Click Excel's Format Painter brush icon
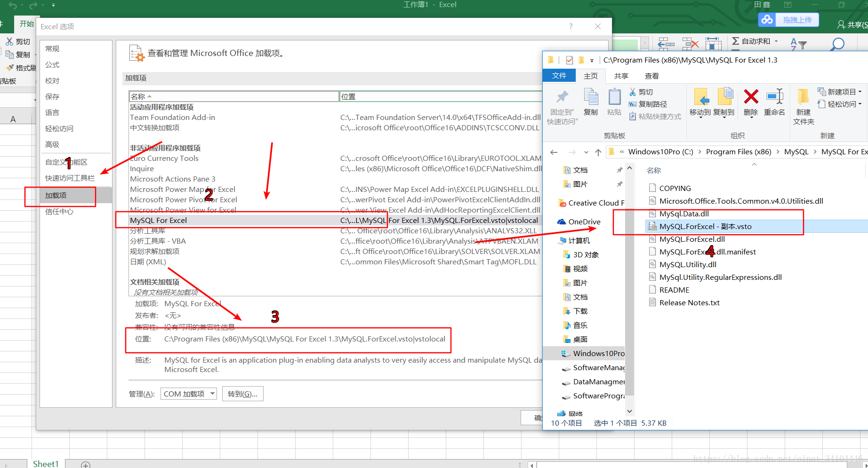 (9, 68)
